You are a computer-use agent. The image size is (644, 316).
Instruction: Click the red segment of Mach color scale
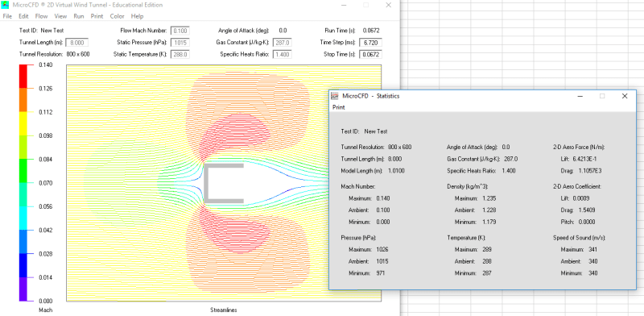click(x=24, y=77)
